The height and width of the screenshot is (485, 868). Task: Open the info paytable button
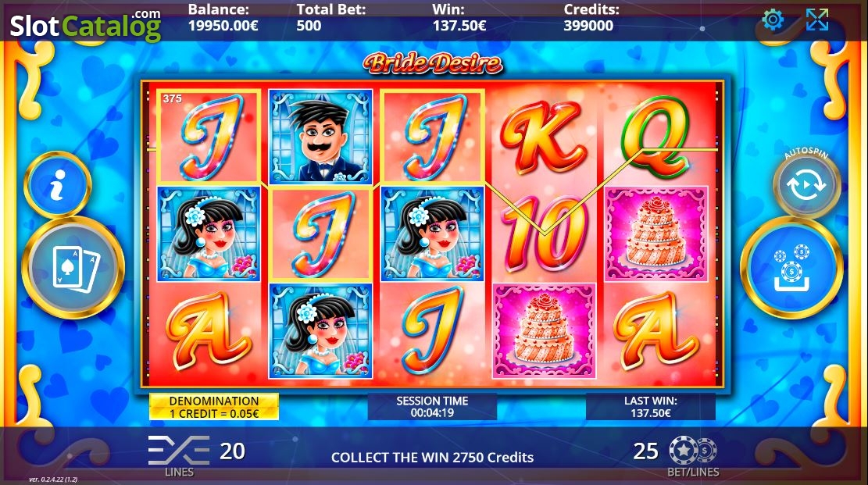[58, 185]
